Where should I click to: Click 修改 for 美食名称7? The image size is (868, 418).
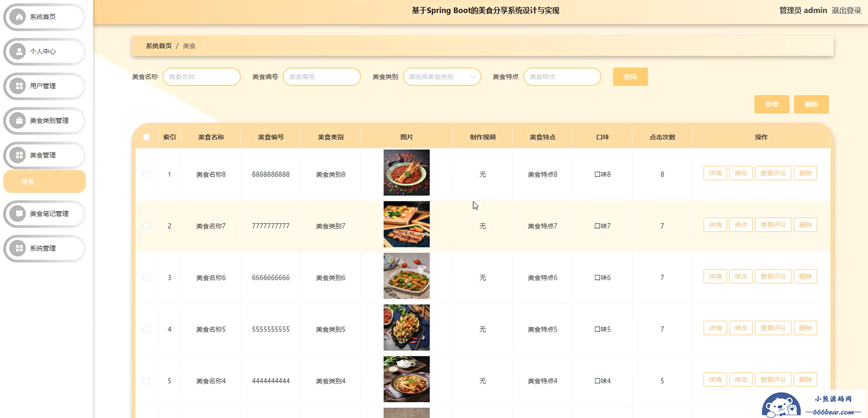[741, 225]
